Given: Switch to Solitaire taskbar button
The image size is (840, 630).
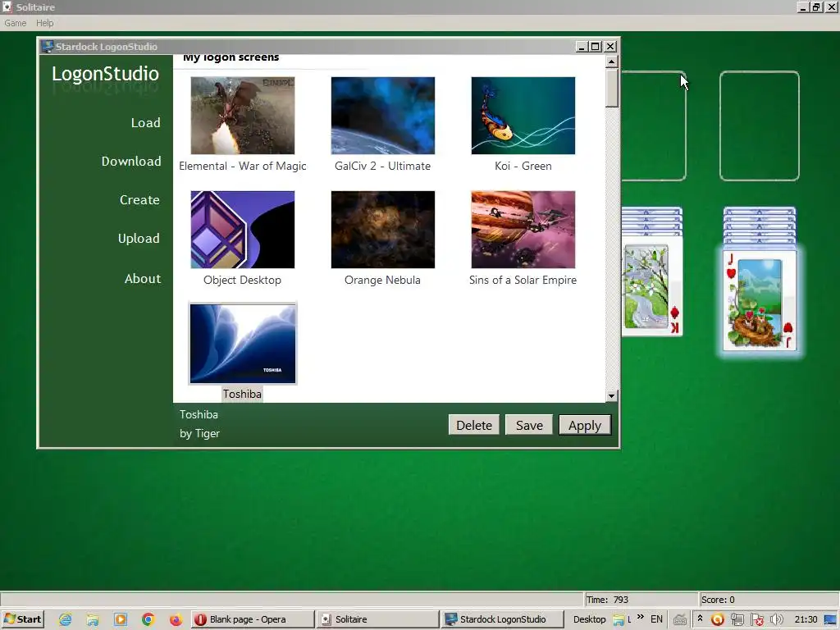Looking at the screenshot, I should 377,619.
